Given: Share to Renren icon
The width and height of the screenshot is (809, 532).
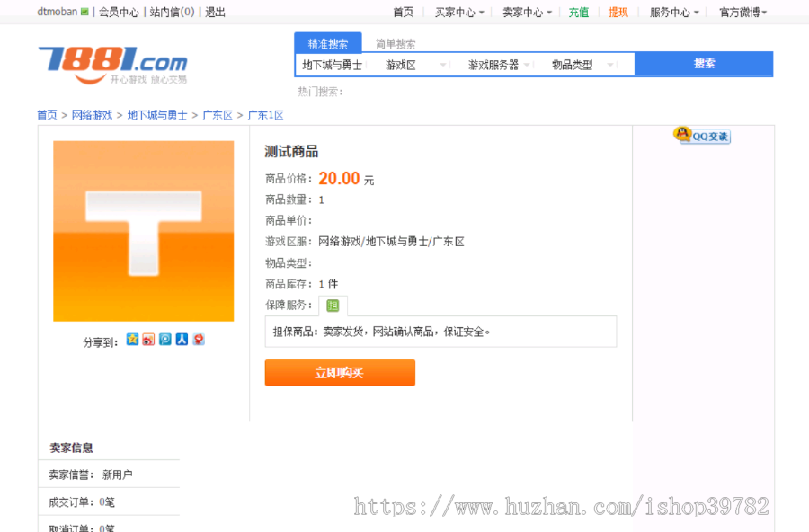Looking at the screenshot, I should (x=182, y=339).
